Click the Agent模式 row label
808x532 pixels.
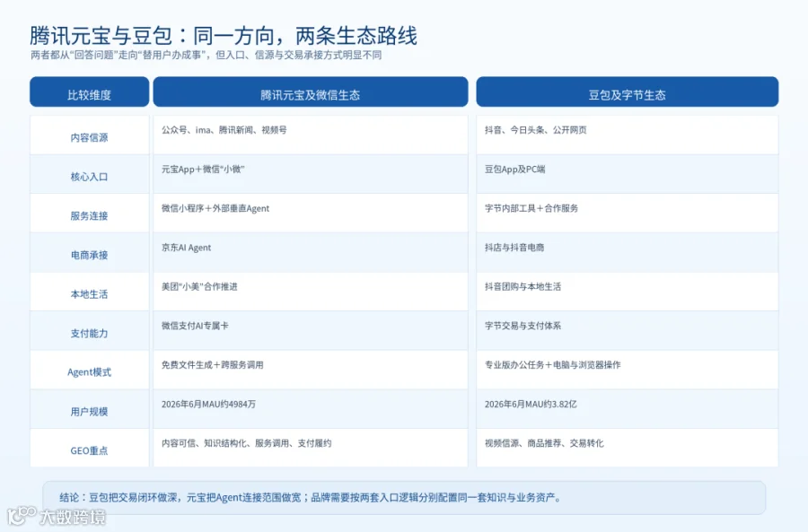tap(89, 370)
